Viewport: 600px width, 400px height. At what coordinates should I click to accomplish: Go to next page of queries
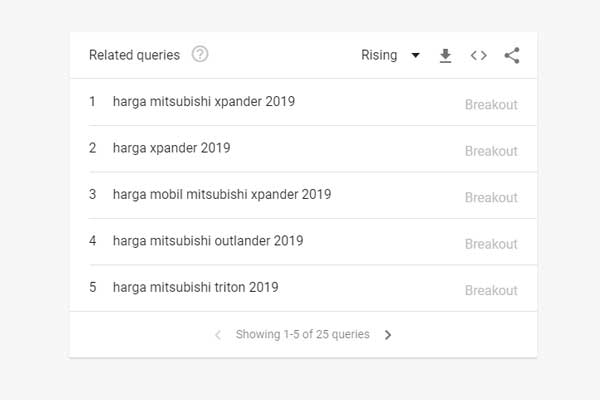(388, 335)
